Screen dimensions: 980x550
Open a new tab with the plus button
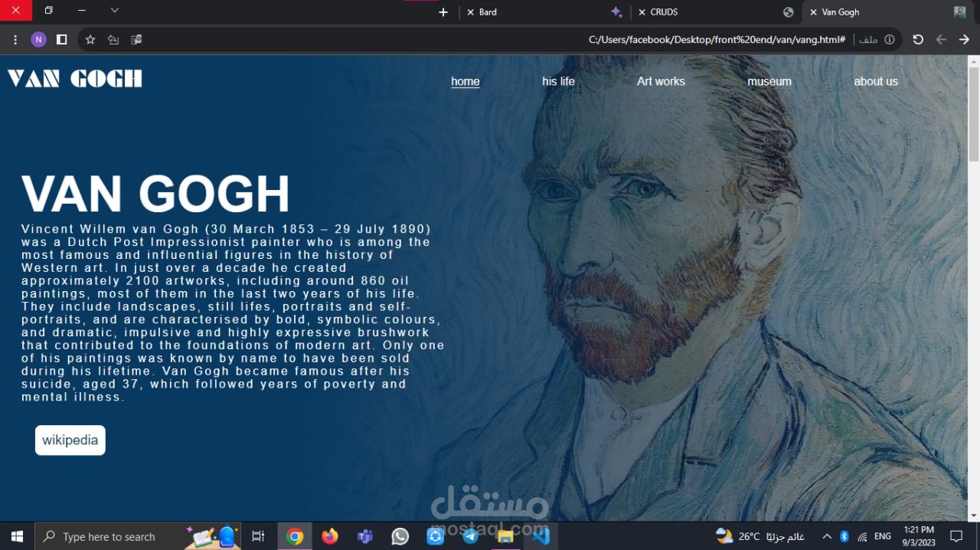tap(443, 12)
